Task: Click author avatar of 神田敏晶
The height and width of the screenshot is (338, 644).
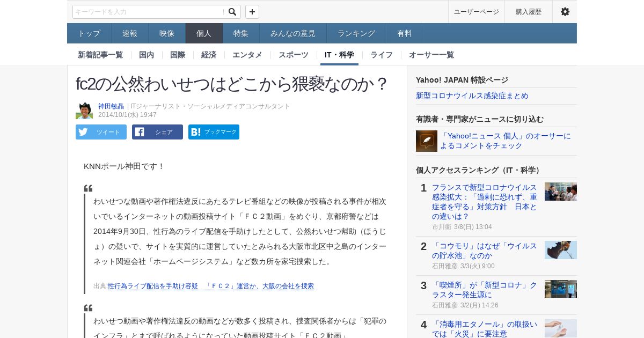Action: tap(84, 111)
